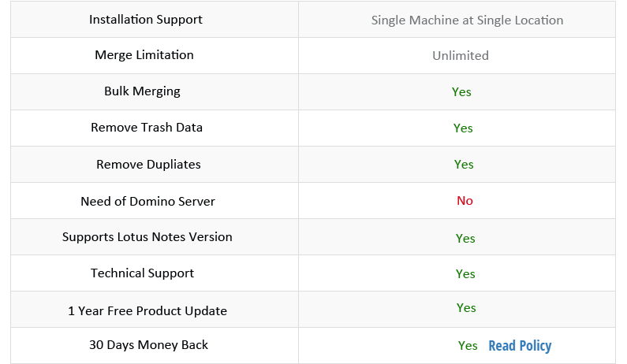Click the Yes beside Technical Support
The image size is (627, 364).
point(465,273)
